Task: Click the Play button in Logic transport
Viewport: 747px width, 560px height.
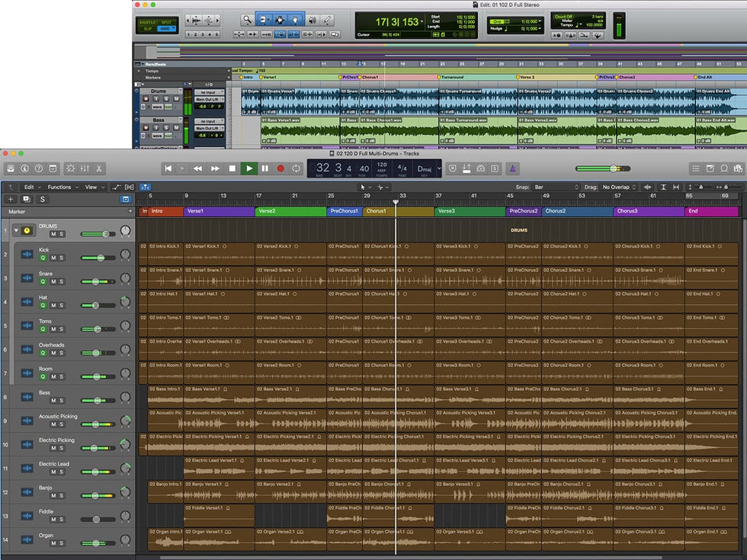Action: tap(248, 168)
